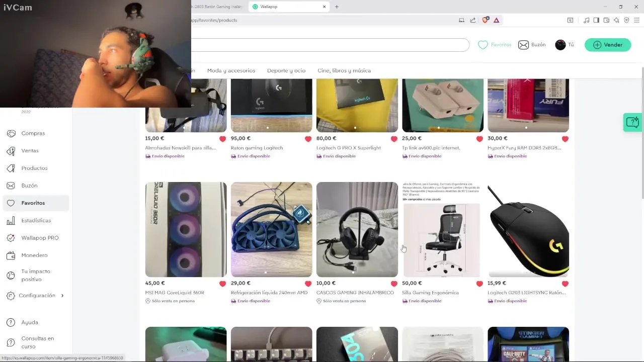Click the green chat assistant floating icon
Screen dimensions: 644x362
(632, 122)
